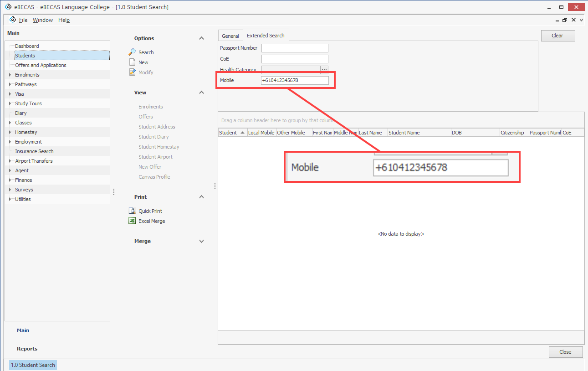Click Health Category ellipsis browse button

324,70
